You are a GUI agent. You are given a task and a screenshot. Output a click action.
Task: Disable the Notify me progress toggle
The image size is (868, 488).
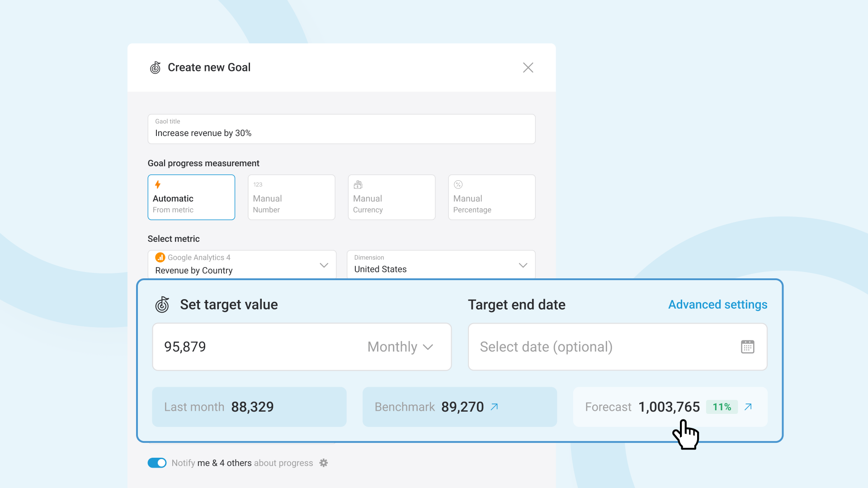coord(157,463)
